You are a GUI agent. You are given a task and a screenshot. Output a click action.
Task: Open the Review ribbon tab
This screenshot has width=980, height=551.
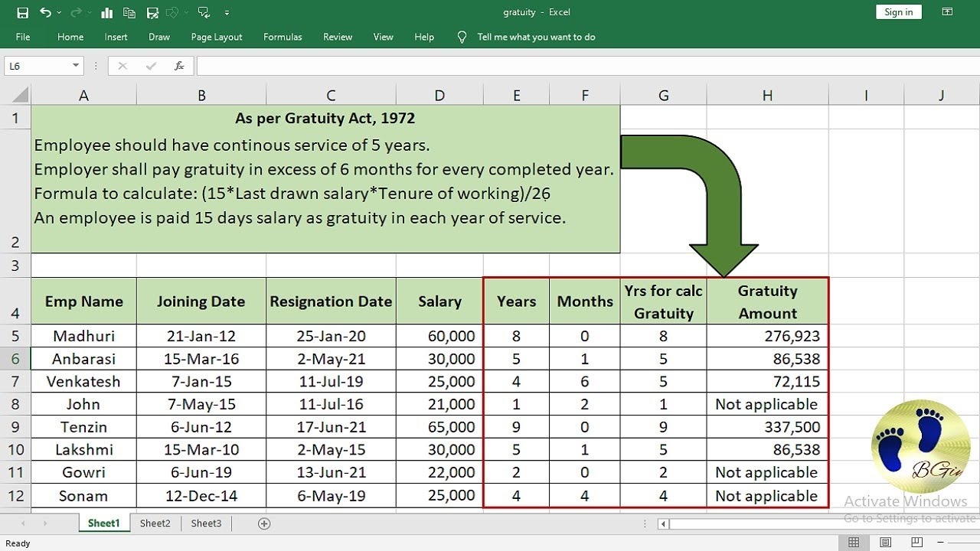pos(338,37)
